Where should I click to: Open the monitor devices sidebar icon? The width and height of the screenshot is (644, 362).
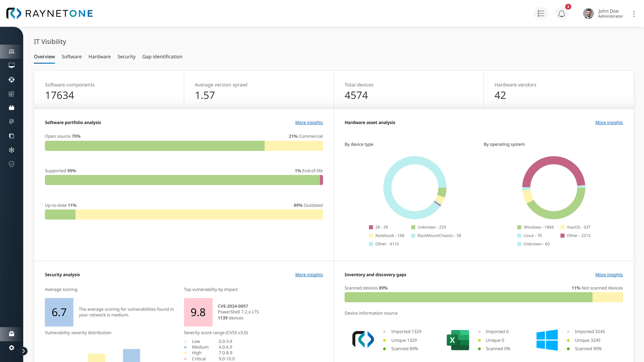click(12, 65)
